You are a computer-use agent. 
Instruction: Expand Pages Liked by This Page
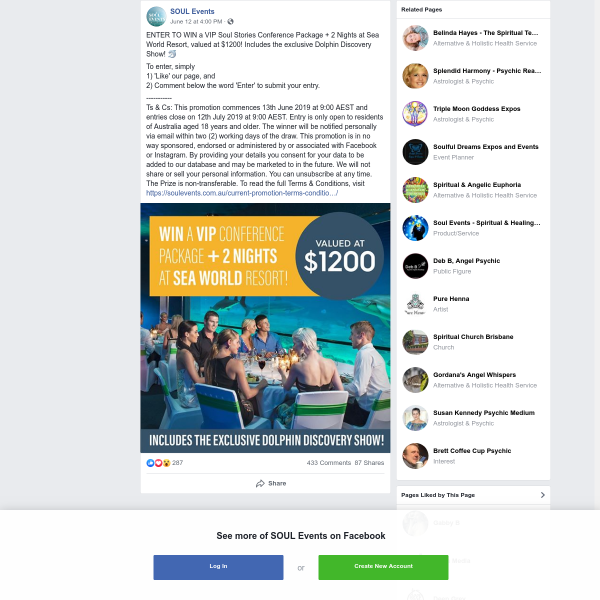(473, 495)
